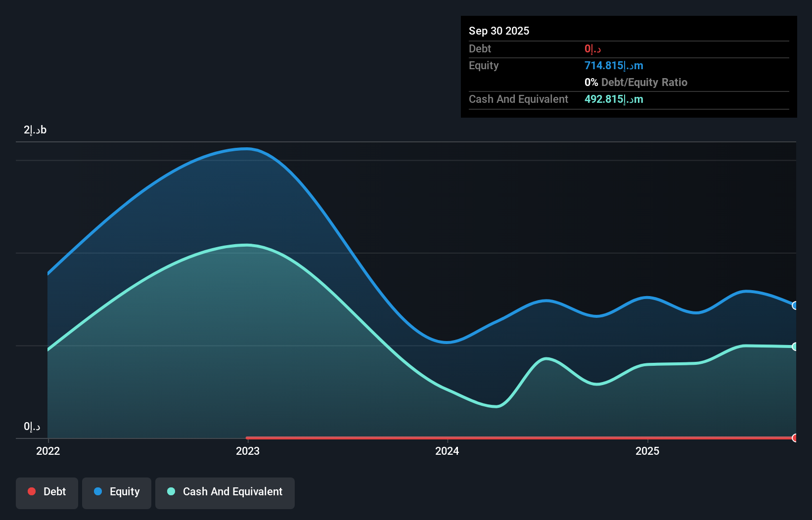Image resolution: width=812 pixels, height=520 pixels.
Task: Select the Cash endpoint marker on the chart
Action: point(795,347)
